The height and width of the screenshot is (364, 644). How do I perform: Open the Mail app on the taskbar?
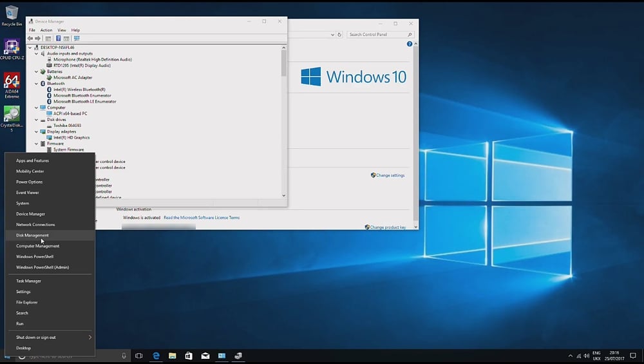(205, 356)
